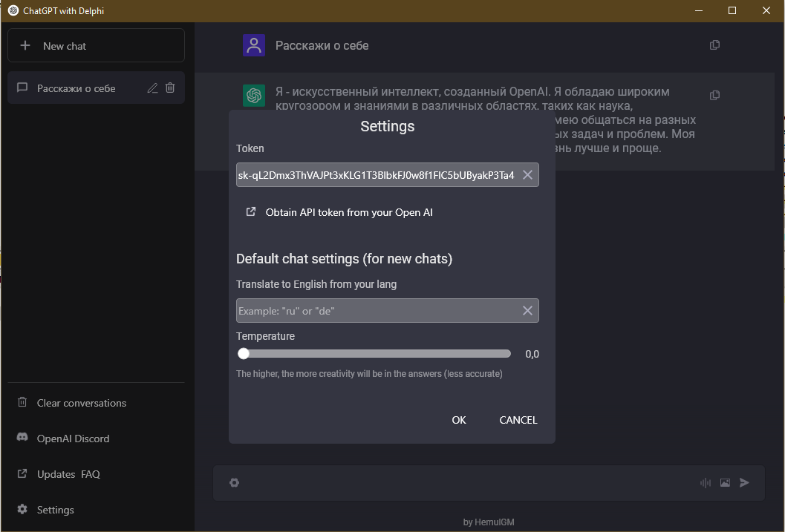785x532 pixels.
Task: Click the trash icon next to Clear conversations
Action: (x=22, y=402)
